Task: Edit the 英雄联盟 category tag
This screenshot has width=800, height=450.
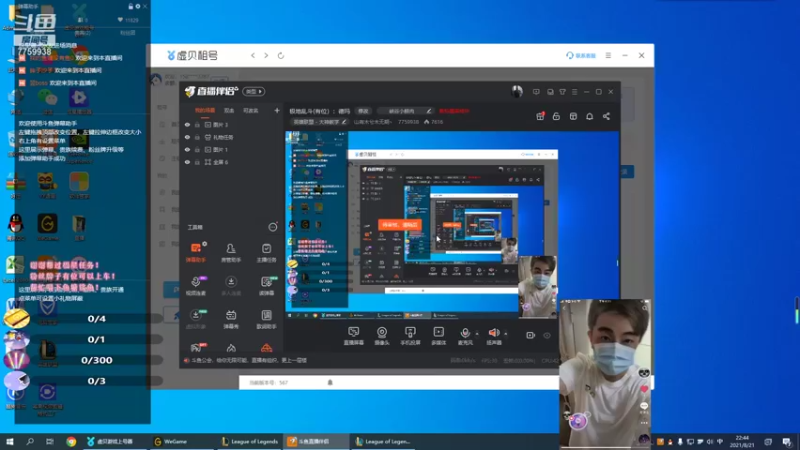Action: (x=320, y=122)
